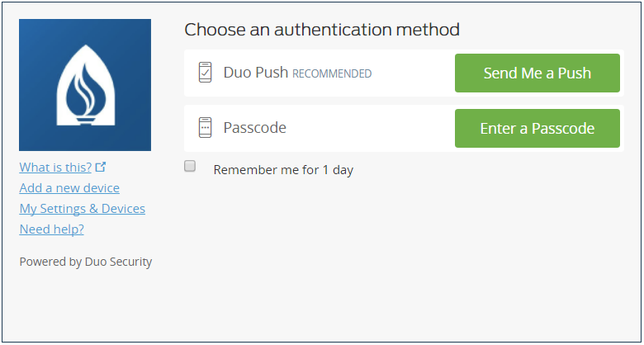
Task: Click the RECOMMENDED tag next to Duo Push
Action: [x=332, y=74]
